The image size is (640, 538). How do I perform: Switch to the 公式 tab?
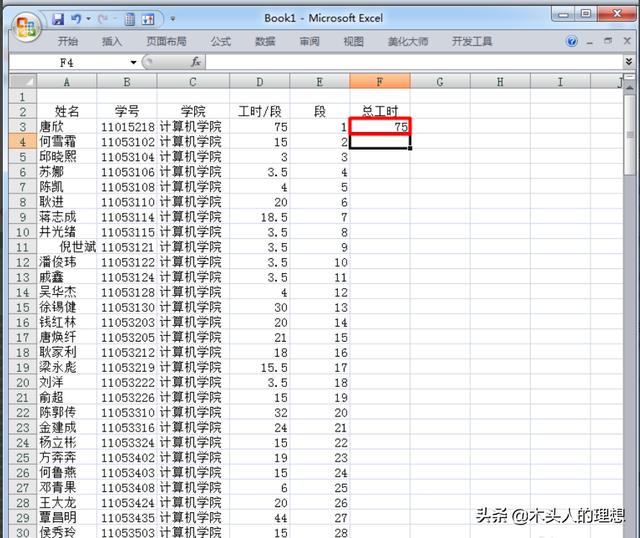[221, 41]
